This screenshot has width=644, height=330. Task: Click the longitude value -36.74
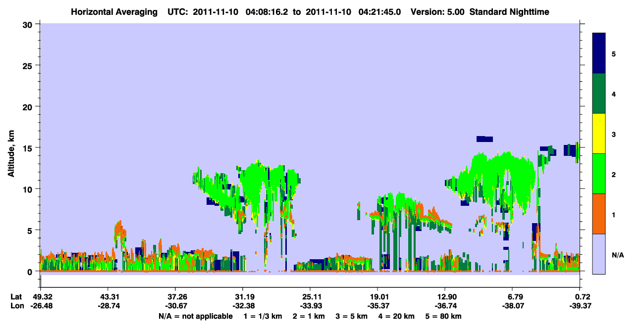tap(445, 306)
